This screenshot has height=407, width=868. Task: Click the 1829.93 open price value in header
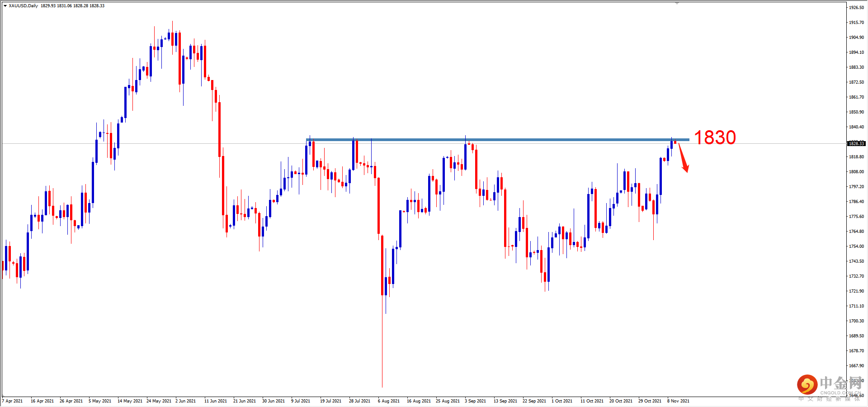(48, 6)
